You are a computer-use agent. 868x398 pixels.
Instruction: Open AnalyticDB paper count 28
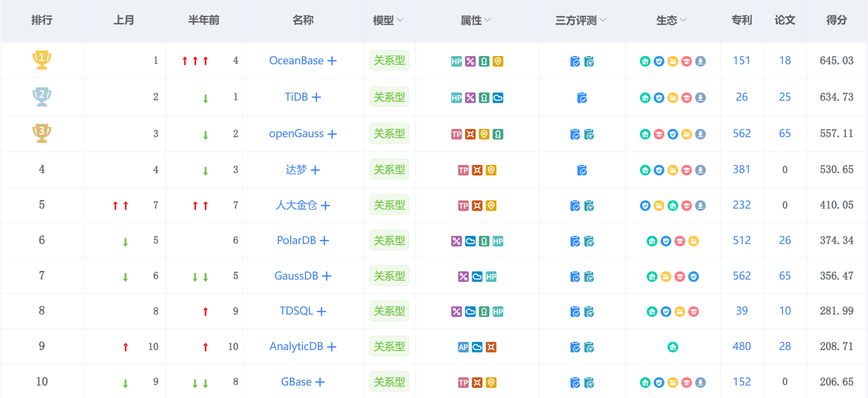pyautogui.click(x=785, y=346)
